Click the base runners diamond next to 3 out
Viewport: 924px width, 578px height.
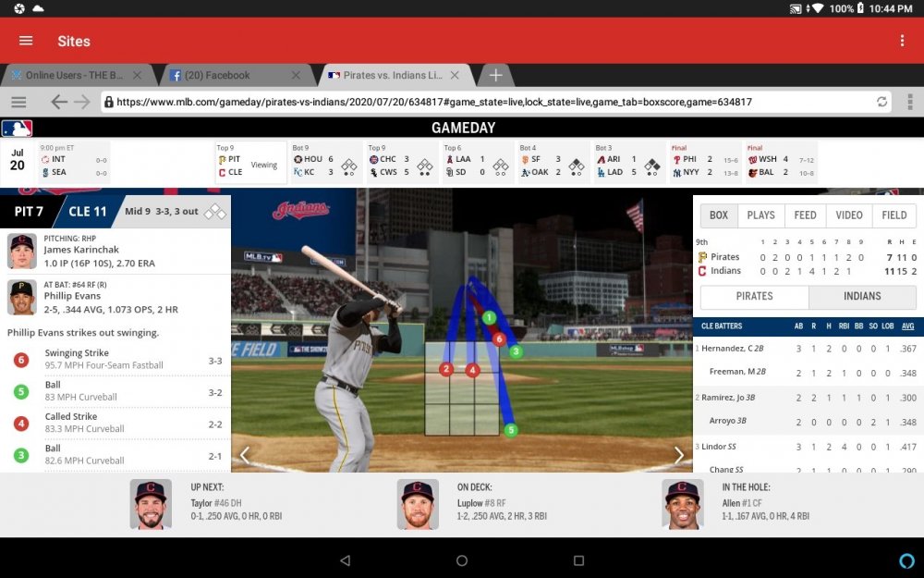click(215, 212)
